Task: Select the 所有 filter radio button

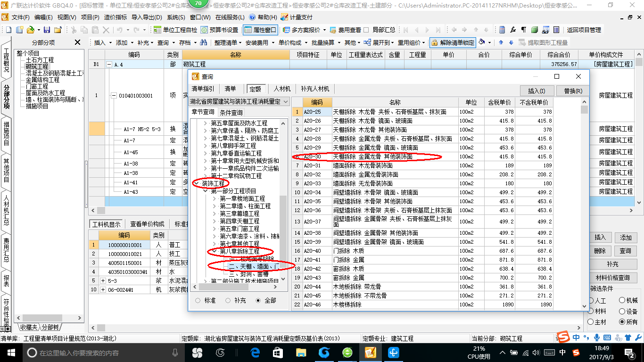Action: click(622, 322)
